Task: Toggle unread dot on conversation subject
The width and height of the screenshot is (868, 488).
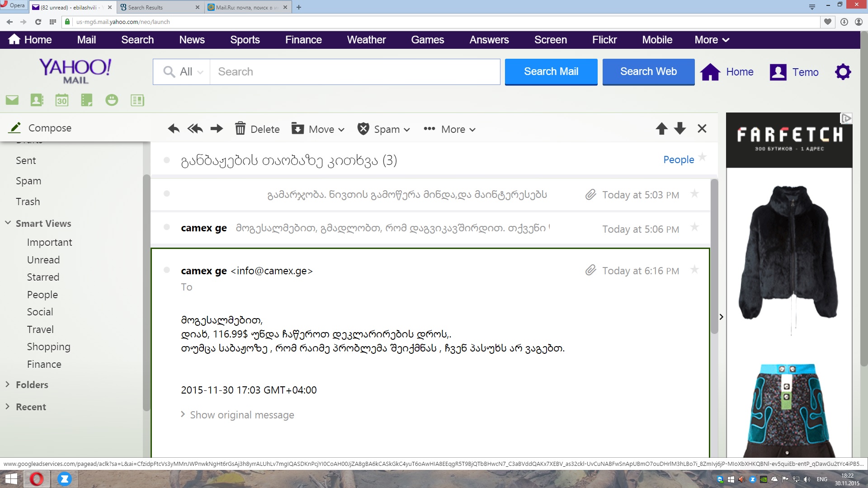Action: point(167,160)
